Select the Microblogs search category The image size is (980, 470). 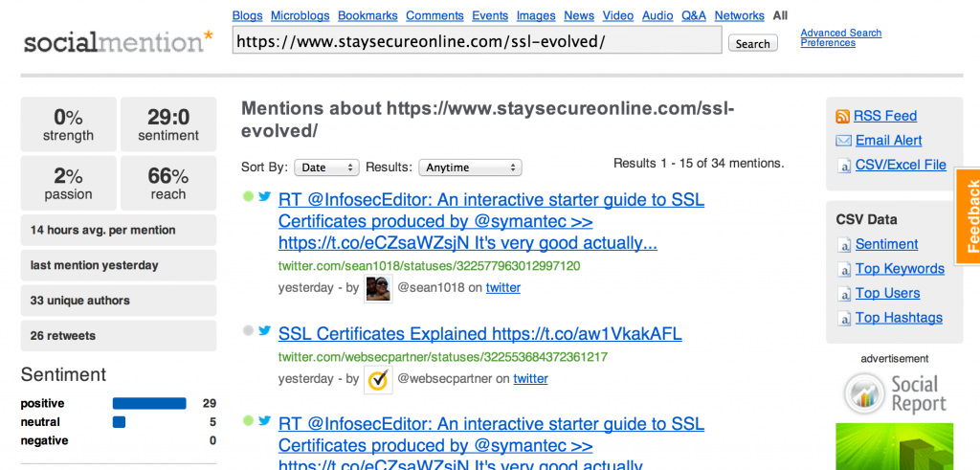pyautogui.click(x=300, y=15)
